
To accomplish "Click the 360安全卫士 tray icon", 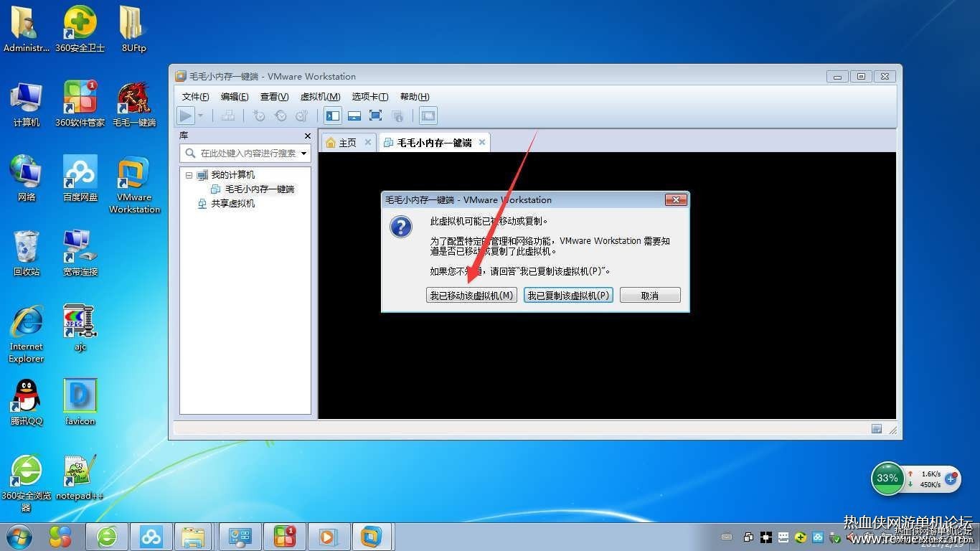I will pos(800,537).
